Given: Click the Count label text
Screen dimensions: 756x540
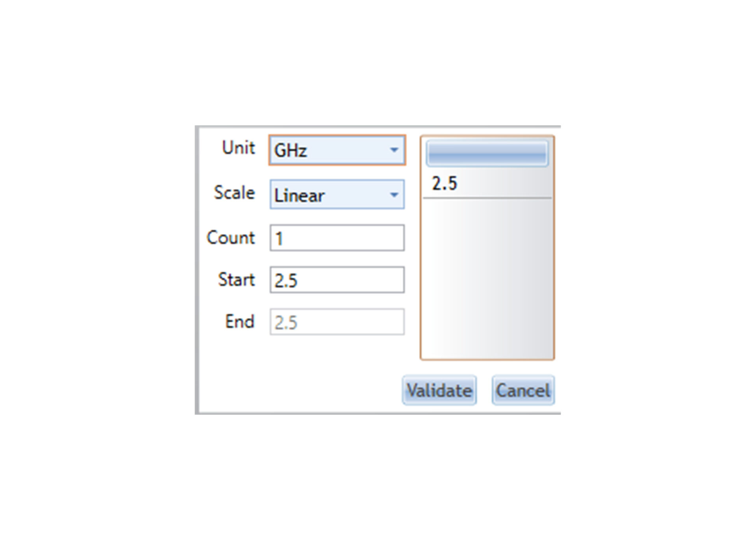Looking at the screenshot, I should pyautogui.click(x=231, y=238).
